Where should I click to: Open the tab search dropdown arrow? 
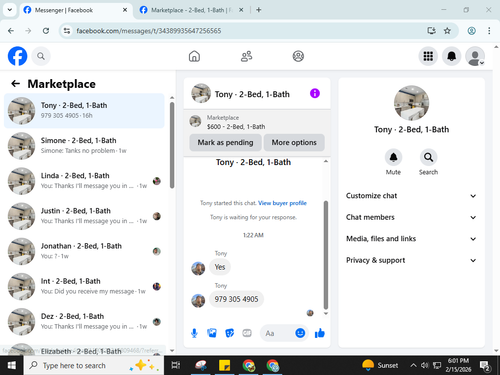coord(10,10)
